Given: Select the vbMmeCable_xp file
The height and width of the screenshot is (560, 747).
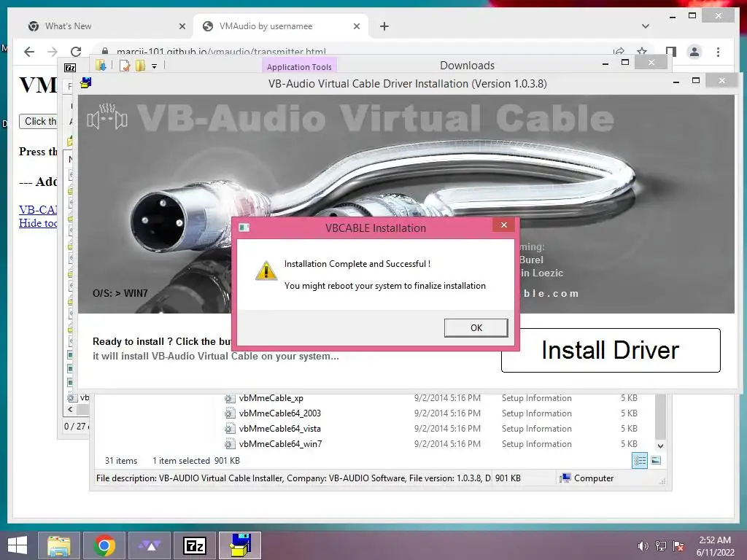Looking at the screenshot, I should 271,398.
